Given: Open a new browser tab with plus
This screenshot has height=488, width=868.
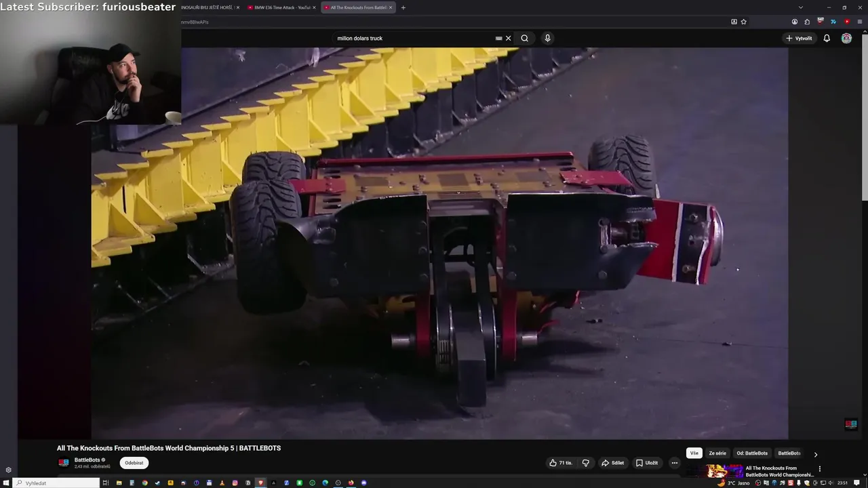Looking at the screenshot, I should point(403,7).
